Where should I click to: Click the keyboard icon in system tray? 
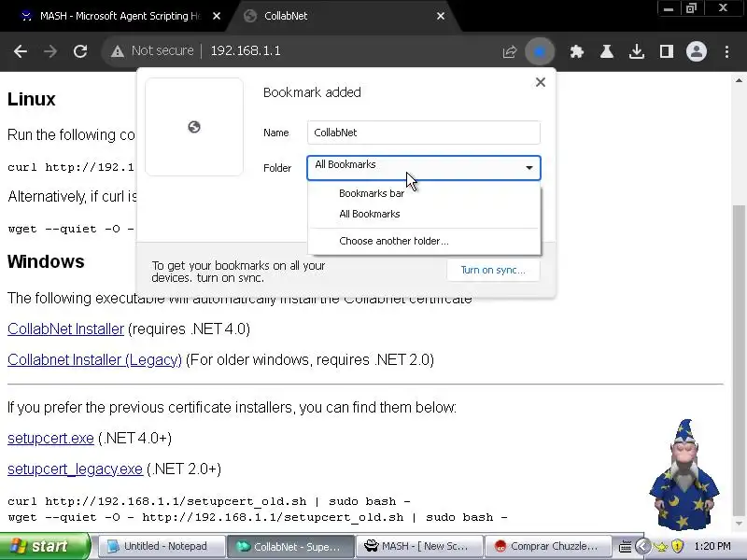click(626, 546)
